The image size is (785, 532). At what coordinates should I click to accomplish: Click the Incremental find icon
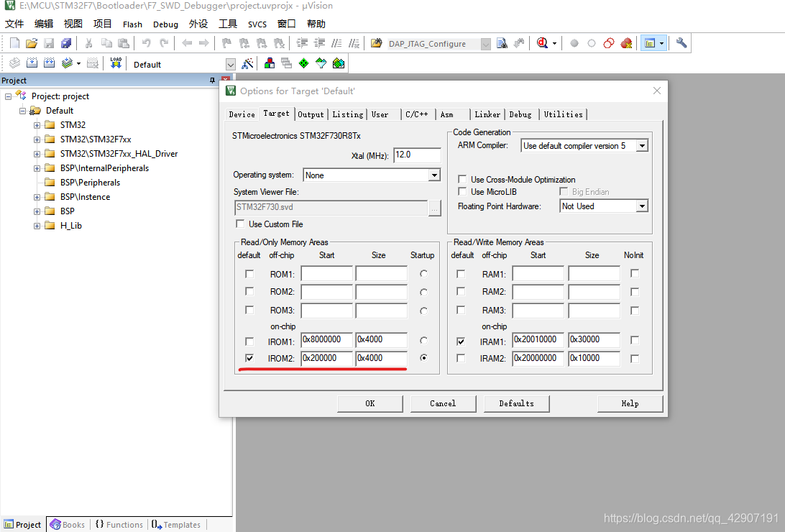click(519, 44)
